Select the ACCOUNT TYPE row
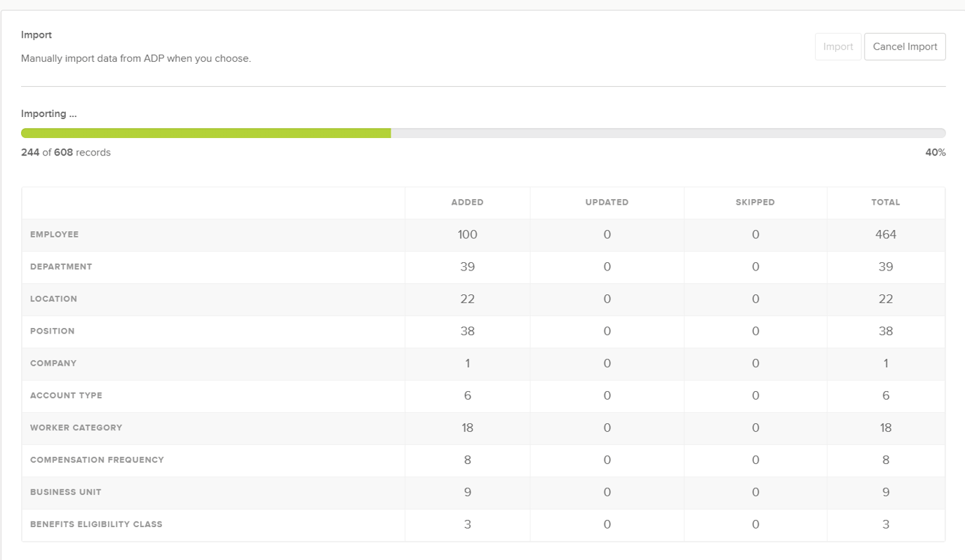 [66, 395]
